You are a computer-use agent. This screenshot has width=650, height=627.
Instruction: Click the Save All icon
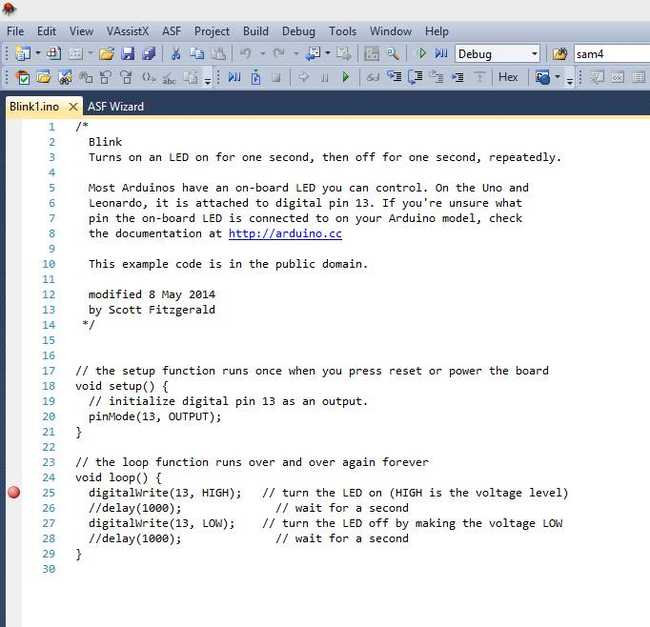148,53
